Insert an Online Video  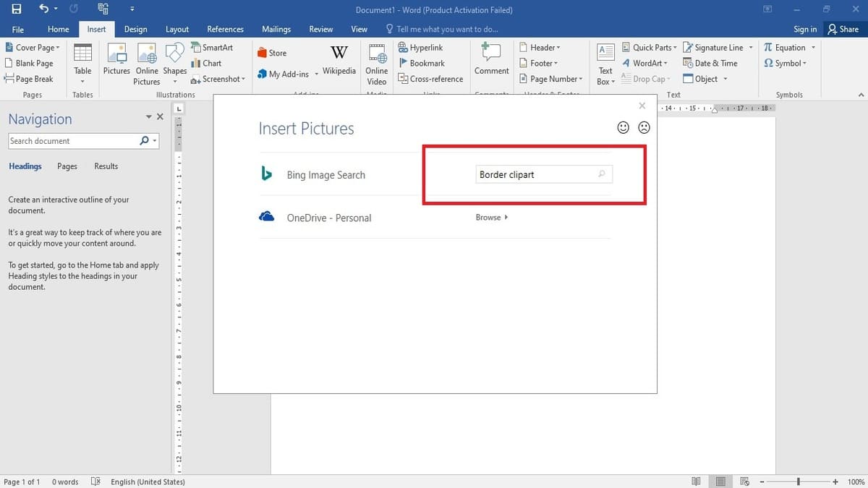click(x=377, y=64)
